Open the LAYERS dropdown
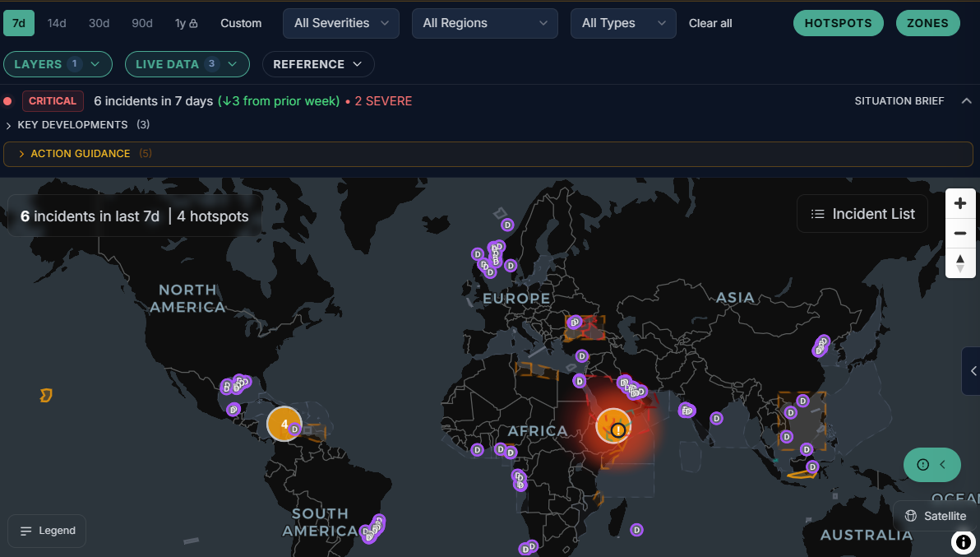 [58, 64]
